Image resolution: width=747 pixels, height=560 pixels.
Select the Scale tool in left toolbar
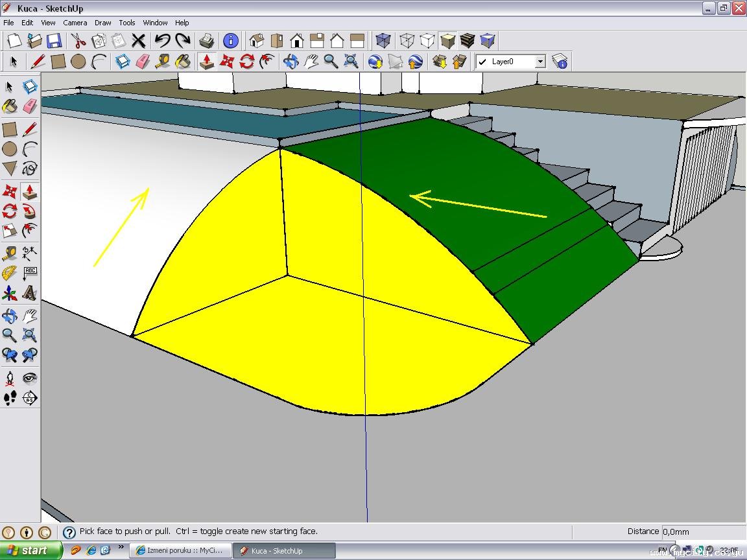point(10,231)
